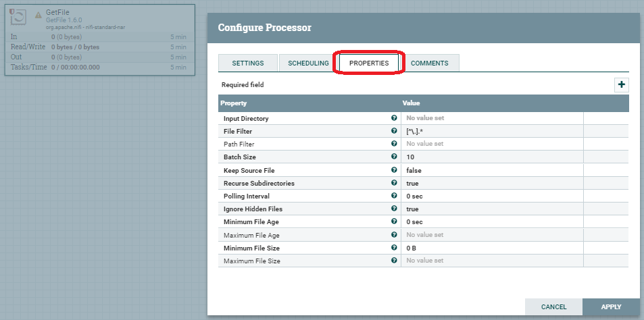Image resolution: width=644 pixels, height=320 pixels.
Task: Click help icon next to Keep Source File
Action: [394, 170]
